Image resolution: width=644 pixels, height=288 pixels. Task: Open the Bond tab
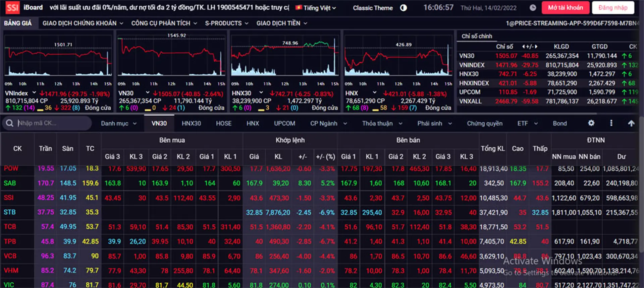point(560,123)
